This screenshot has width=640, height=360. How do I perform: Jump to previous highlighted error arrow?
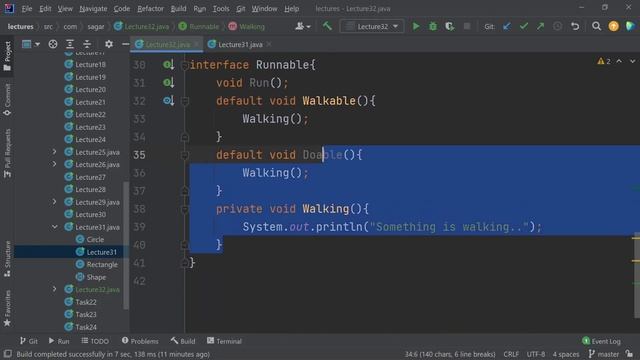coord(619,61)
